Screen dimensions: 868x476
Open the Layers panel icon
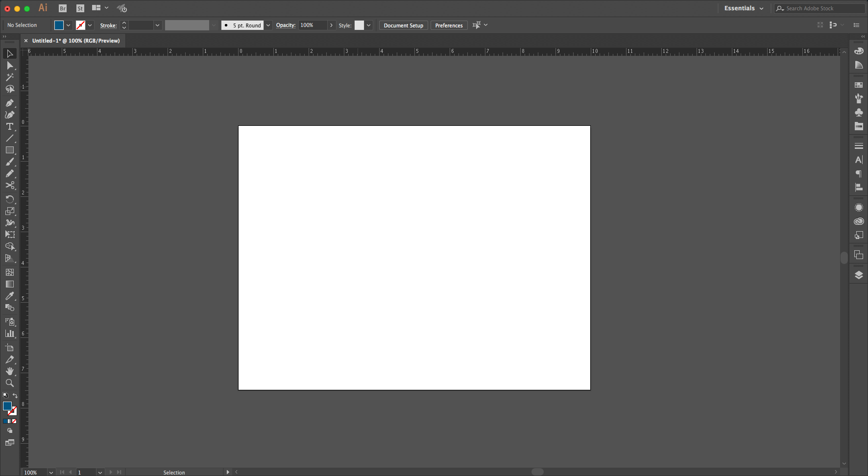click(859, 275)
